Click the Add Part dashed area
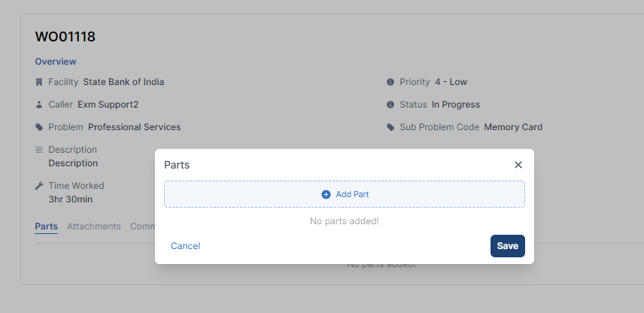This screenshot has height=313, width=644. coord(345,194)
